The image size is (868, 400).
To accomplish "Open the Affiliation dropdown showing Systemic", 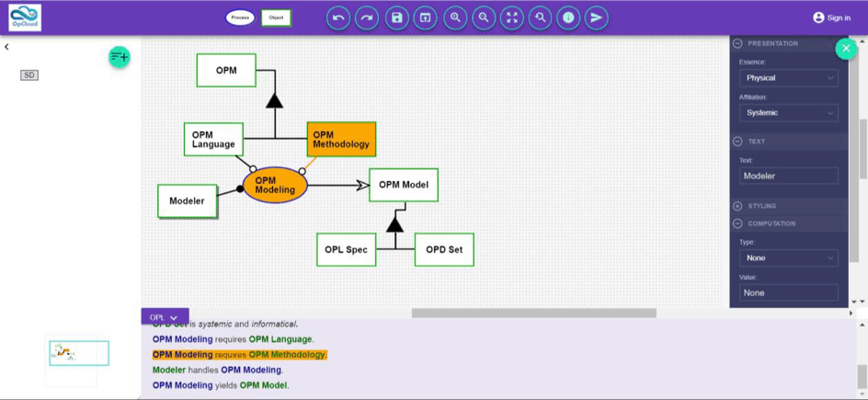I will [788, 113].
